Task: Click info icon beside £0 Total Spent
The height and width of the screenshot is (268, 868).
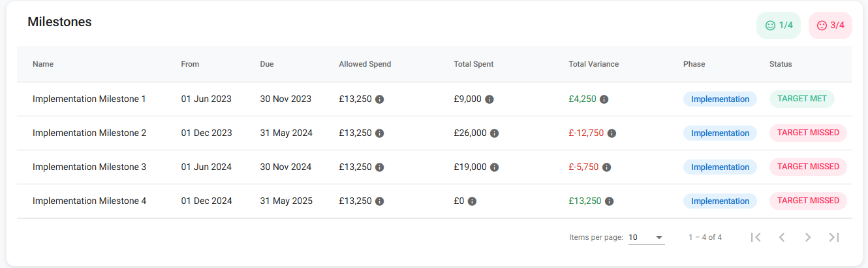Action: (x=472, y=201)
